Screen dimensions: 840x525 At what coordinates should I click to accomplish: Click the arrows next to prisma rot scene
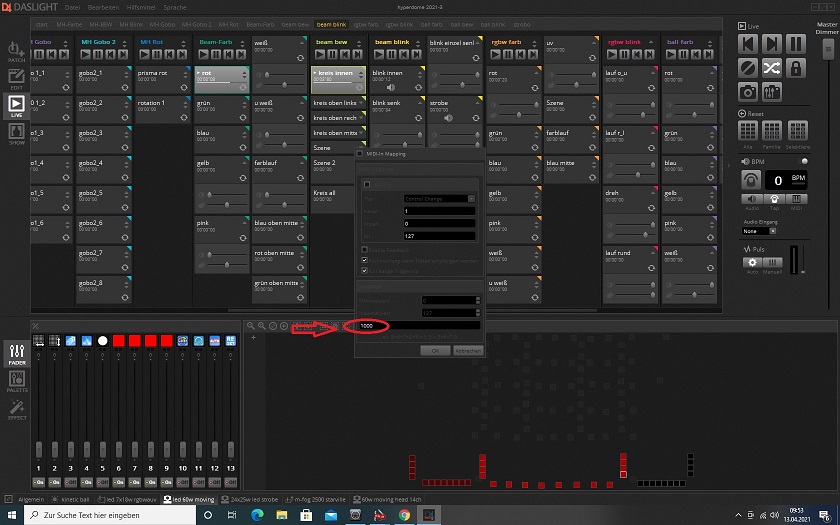click(x=185, y=74)
